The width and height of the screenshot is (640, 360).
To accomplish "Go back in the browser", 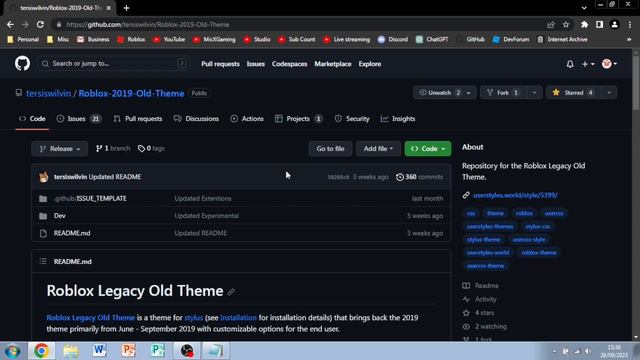I will tap(10, 24).
